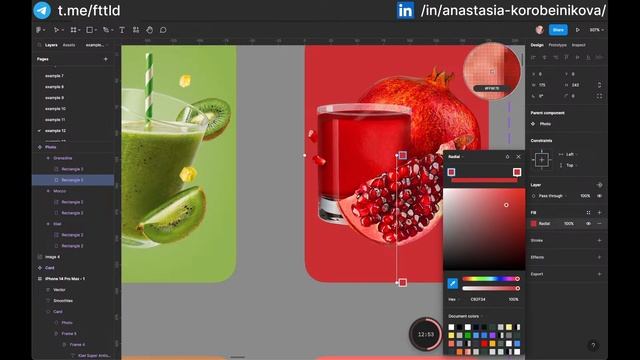Select the iPhone 14 Pro Max - 1 frame layer
Image resolution: width=640 pixels, height=360 pixels.
click(65, 279)
